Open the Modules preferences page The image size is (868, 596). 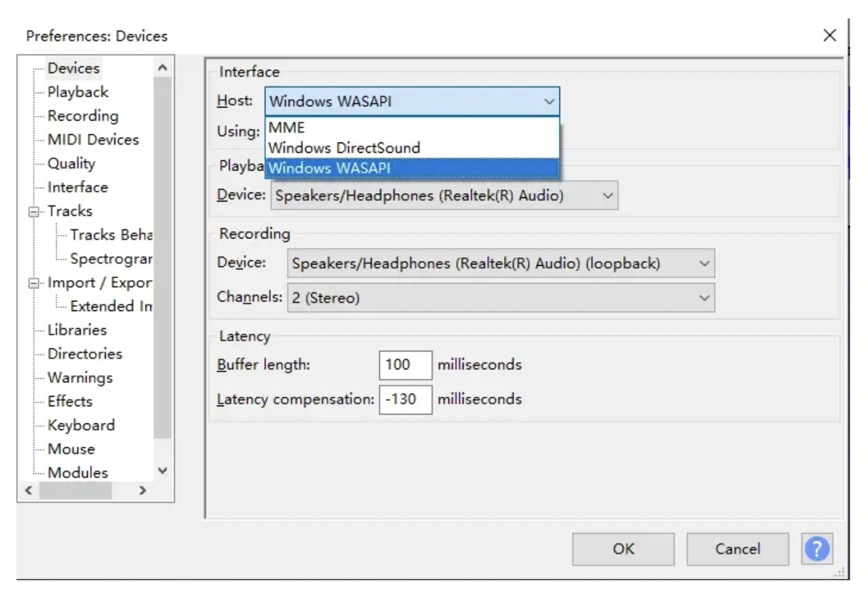[77, 473]
